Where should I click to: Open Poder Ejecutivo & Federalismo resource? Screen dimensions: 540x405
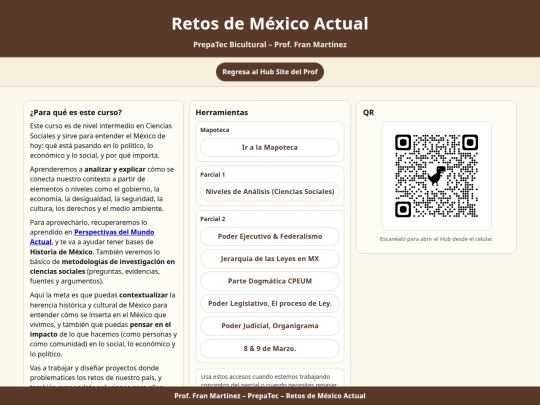pyautogui.click(x=270, y=237)
